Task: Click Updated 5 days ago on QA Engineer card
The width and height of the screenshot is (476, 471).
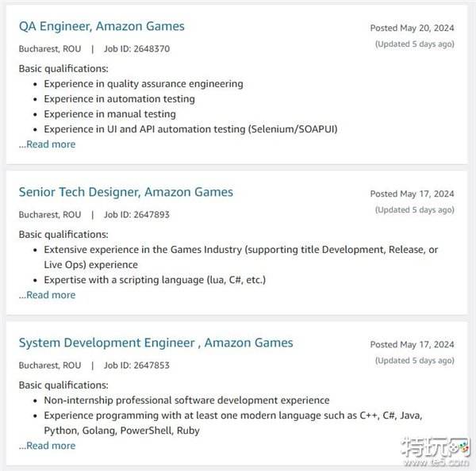Action: (x=414, y=44)
